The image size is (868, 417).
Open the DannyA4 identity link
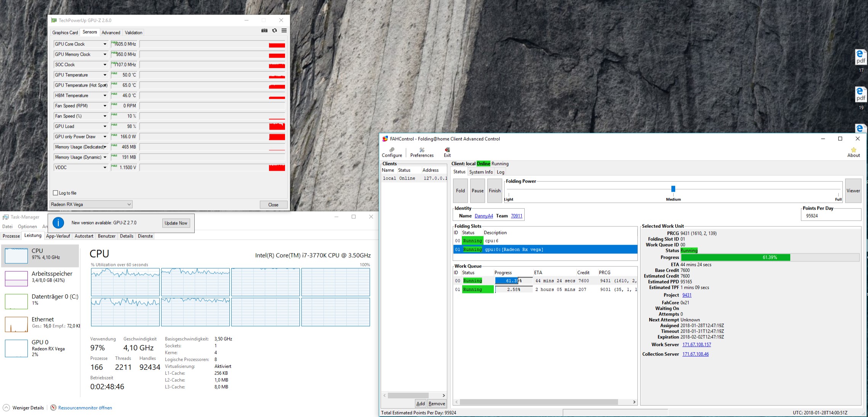pos(484,216)
